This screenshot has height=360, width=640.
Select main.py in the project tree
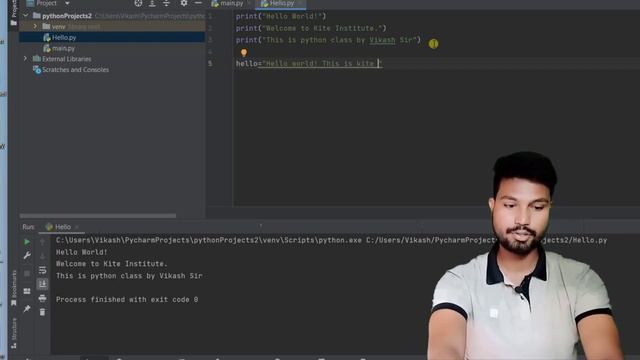(63, 48)
